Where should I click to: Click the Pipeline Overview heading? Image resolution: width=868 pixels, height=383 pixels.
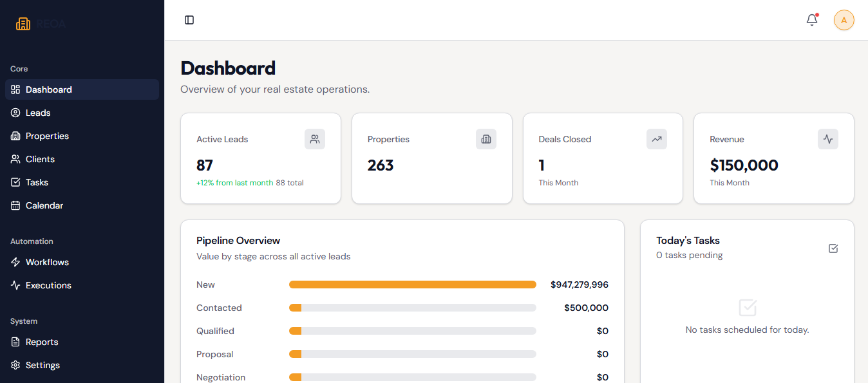click(238, 241)
